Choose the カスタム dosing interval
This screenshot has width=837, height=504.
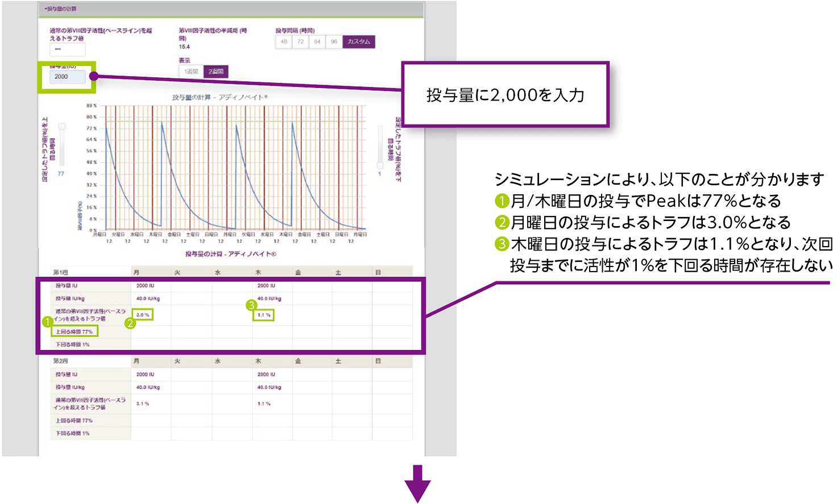coord(358,42)
